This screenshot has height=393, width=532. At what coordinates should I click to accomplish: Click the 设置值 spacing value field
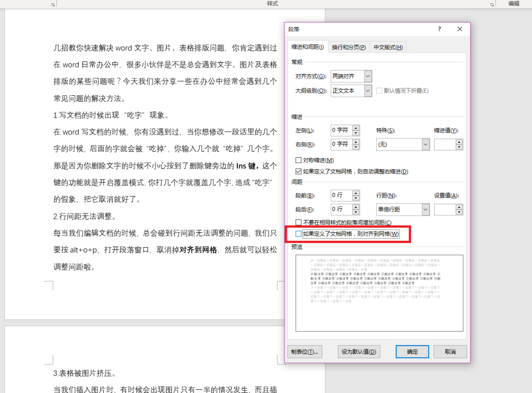coord(445,210)
